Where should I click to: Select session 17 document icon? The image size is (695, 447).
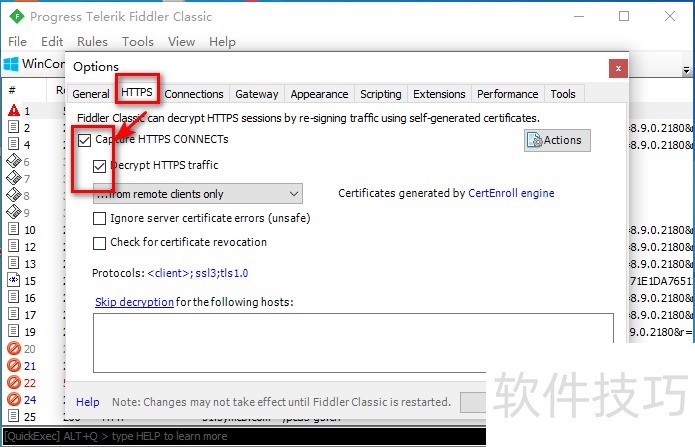pos(14,314)
